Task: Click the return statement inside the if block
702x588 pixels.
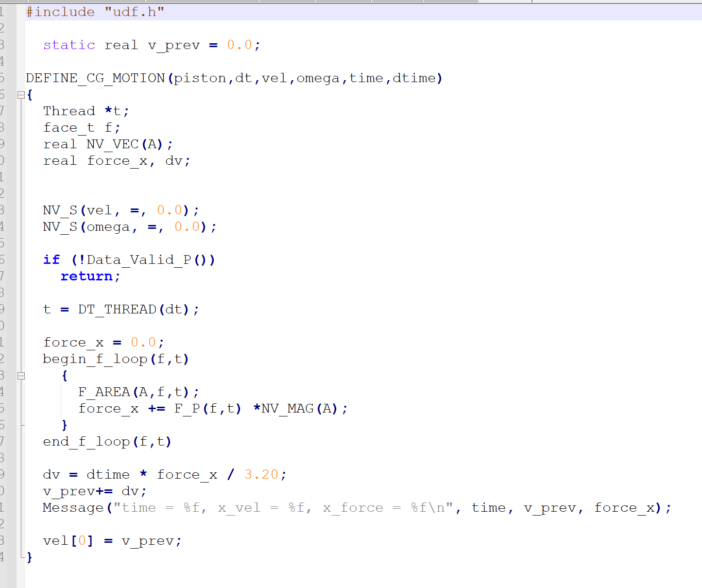Action: point(86,276)
